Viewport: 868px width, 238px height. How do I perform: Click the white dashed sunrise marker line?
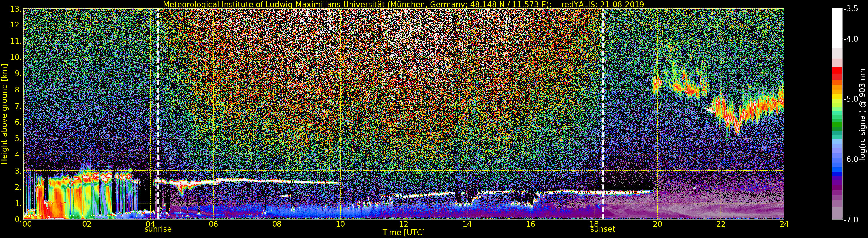158,114
